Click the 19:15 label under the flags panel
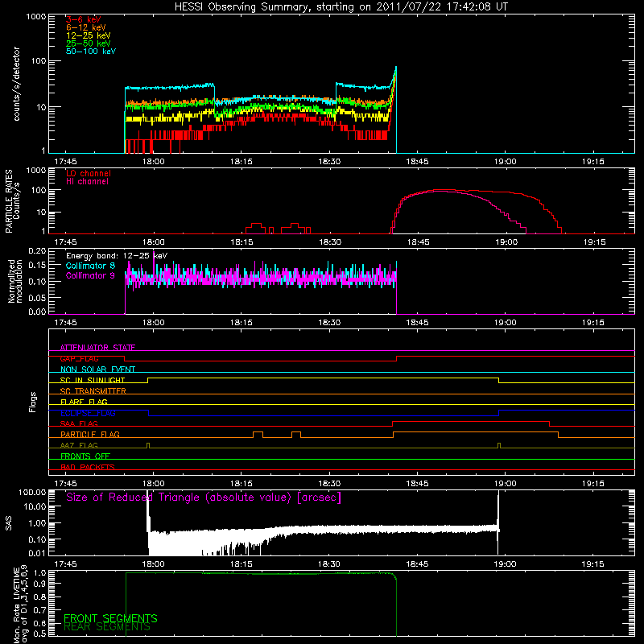 592,484
